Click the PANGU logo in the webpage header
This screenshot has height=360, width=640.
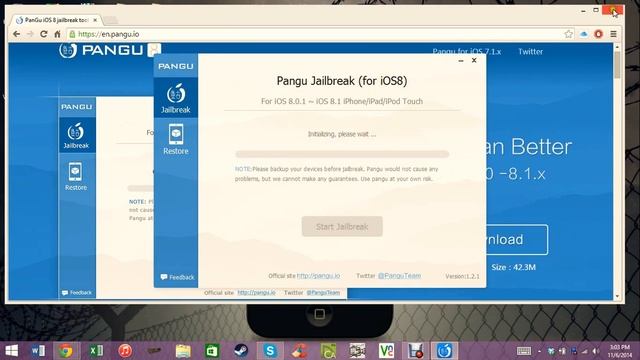point(109,50)
